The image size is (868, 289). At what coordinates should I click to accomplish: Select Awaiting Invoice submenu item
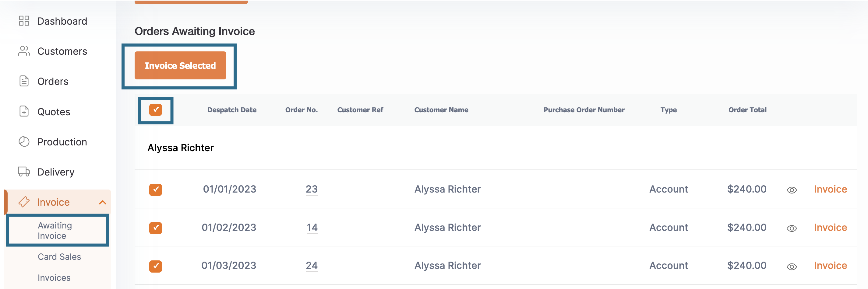pyautogui.click(x=55, y=231)
